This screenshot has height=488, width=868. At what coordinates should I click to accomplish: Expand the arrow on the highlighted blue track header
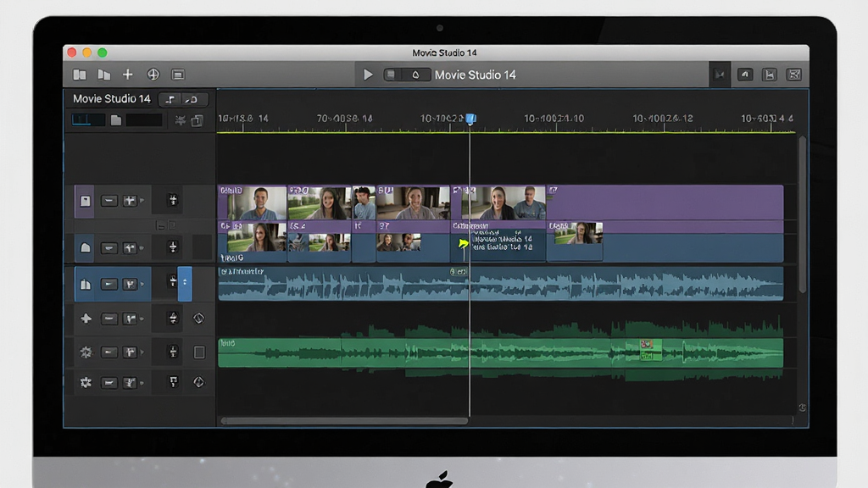click(142, 285)
